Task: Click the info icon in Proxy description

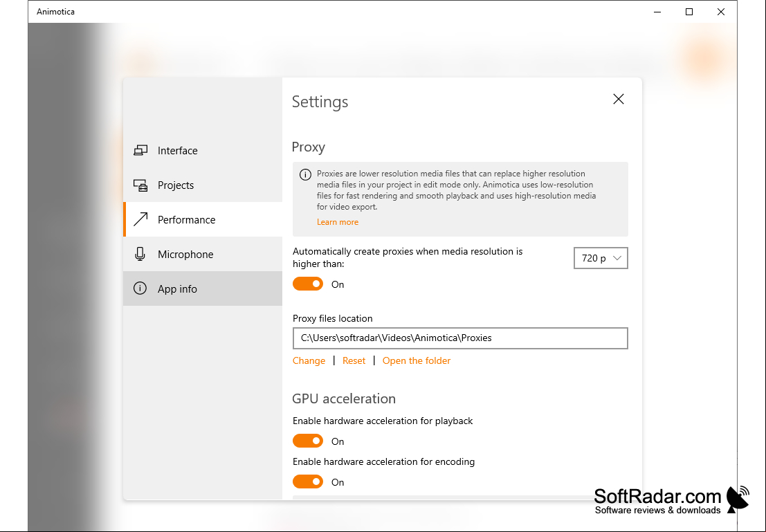Action: coord(305,174)
